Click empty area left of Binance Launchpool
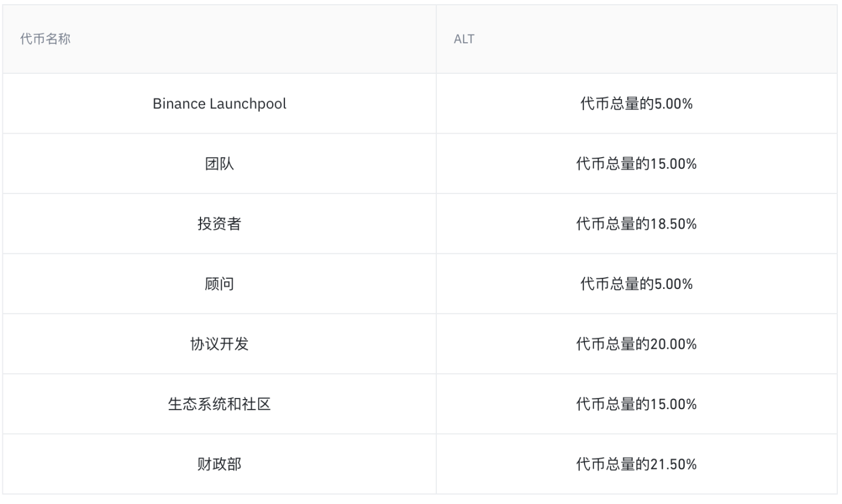Image resolution: width=842 pixels, height=504 pixels. pos(76,104)
